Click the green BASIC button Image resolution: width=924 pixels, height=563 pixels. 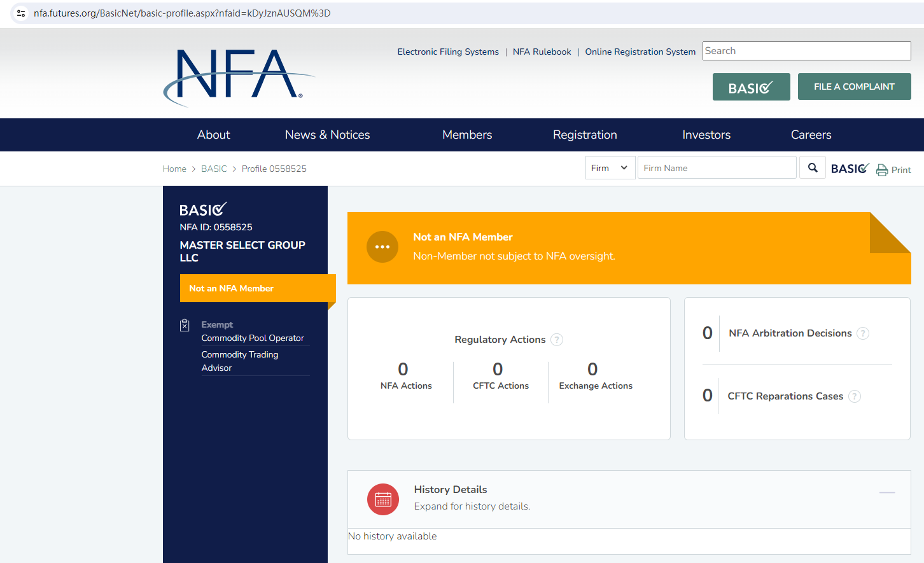751,87
